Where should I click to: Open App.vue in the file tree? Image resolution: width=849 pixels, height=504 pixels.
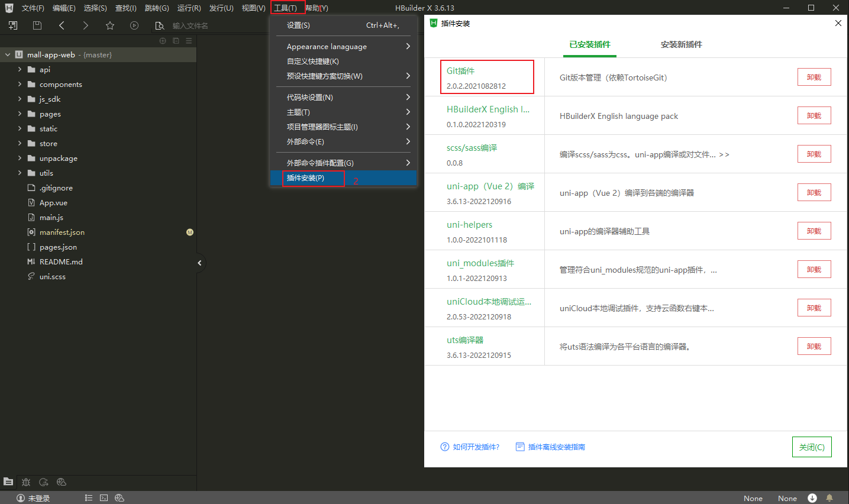click(53, 202)
